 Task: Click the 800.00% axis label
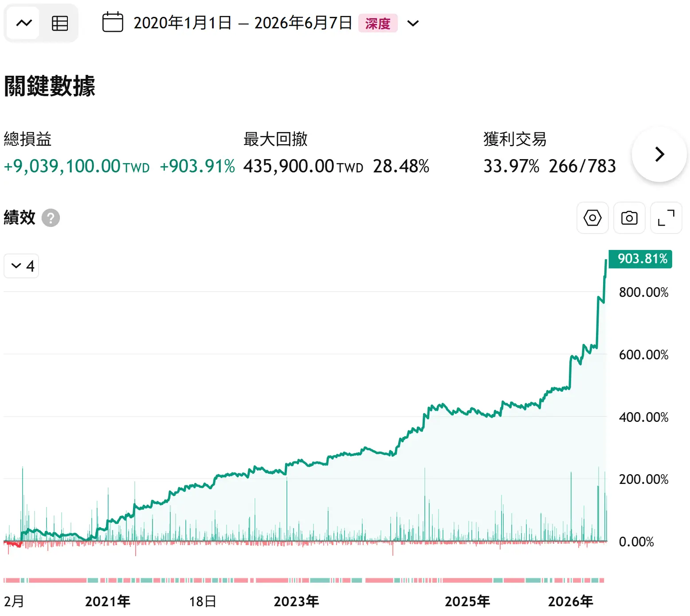[x=643, y=292]
